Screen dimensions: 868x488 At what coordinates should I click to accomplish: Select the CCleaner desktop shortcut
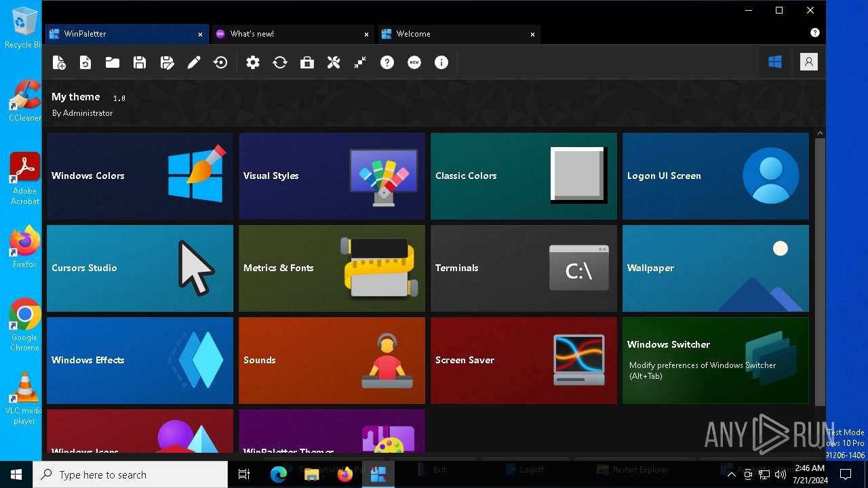(x=24, y=100)
